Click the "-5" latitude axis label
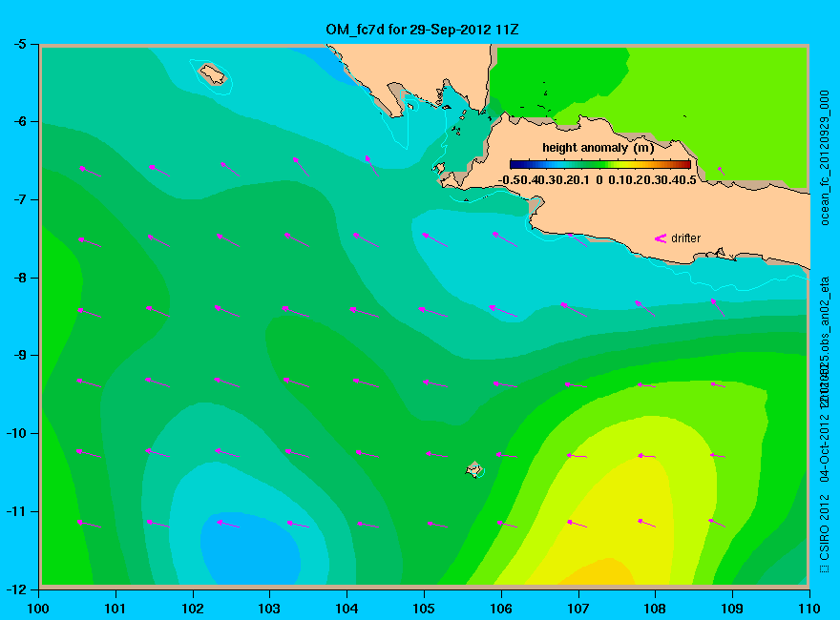The image size is (840, 620). coord(19,44)
